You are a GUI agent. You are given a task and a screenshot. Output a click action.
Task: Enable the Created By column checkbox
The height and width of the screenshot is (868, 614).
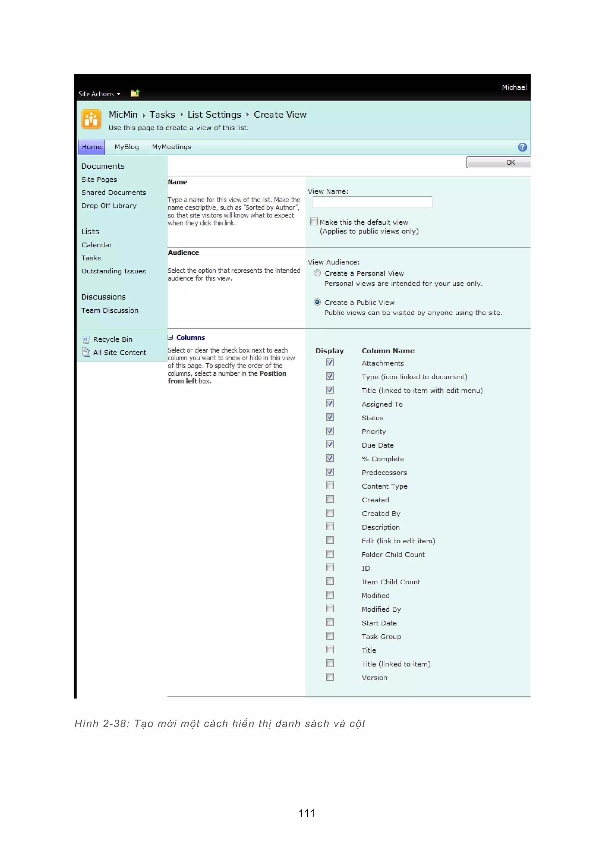(330, 513)
